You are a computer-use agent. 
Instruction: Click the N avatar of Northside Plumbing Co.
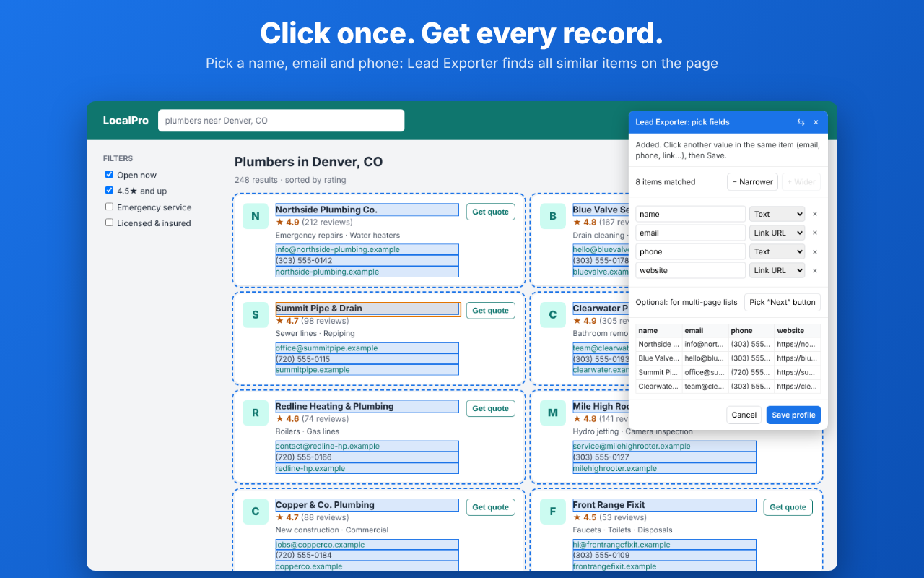(x=256, y=216)
